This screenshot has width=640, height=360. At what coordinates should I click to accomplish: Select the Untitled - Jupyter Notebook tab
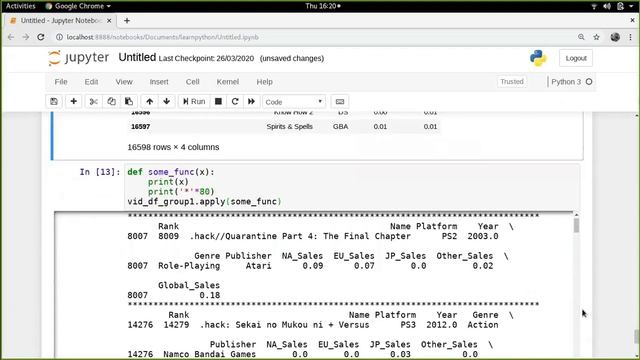click(60, 20)
